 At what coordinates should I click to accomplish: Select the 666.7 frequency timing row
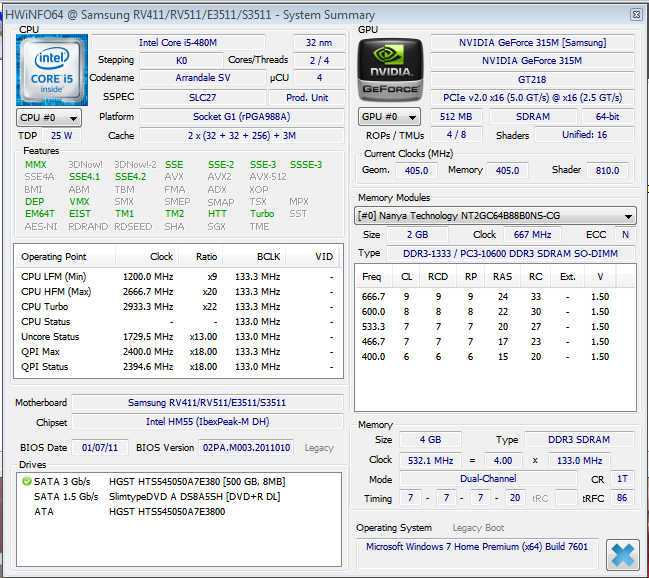(x=495, y=297)
